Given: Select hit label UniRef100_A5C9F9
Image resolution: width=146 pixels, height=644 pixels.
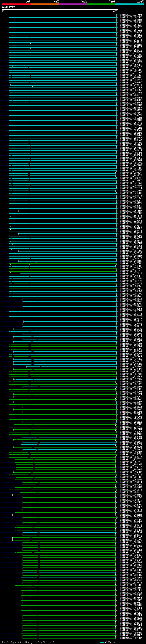Looking at the screenshot, I should pyautogui.click(x=131, y=158).
